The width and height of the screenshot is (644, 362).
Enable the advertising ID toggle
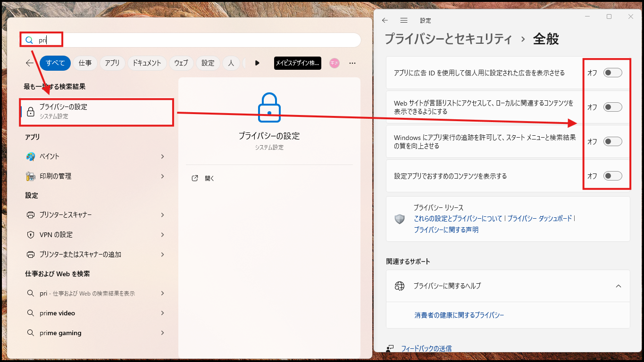tap(612, 73)
